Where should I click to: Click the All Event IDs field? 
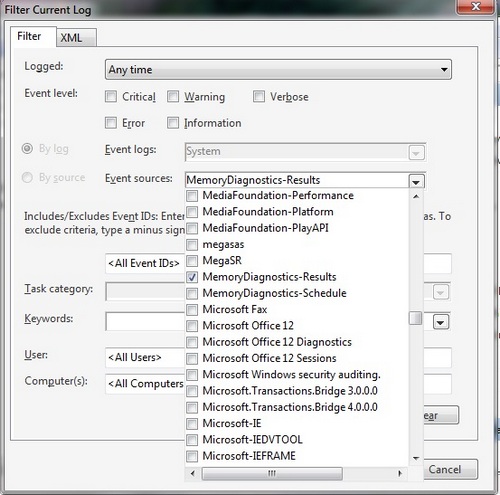click(145, 263)
